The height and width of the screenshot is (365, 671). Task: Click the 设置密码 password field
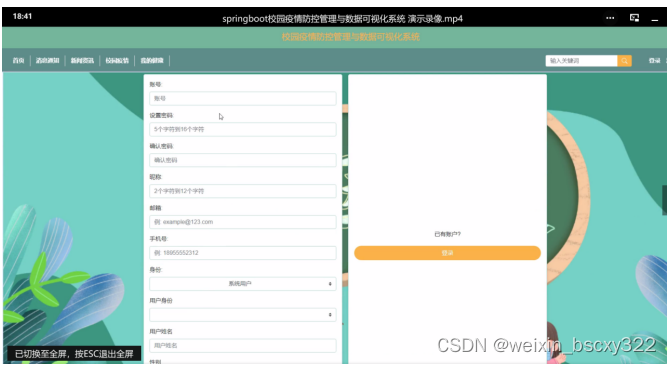[x=243, y=129]
